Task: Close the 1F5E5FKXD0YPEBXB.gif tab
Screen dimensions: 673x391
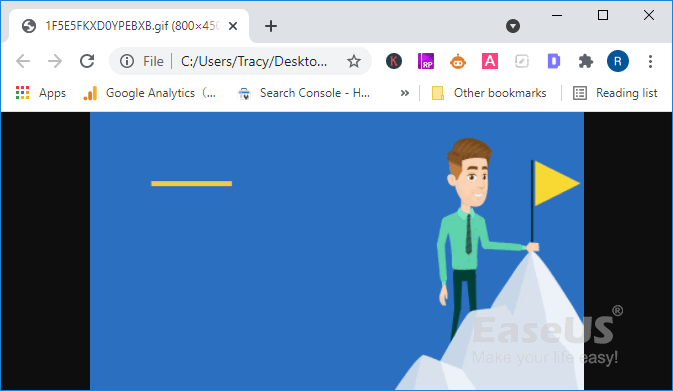Action: pos(233,26)
